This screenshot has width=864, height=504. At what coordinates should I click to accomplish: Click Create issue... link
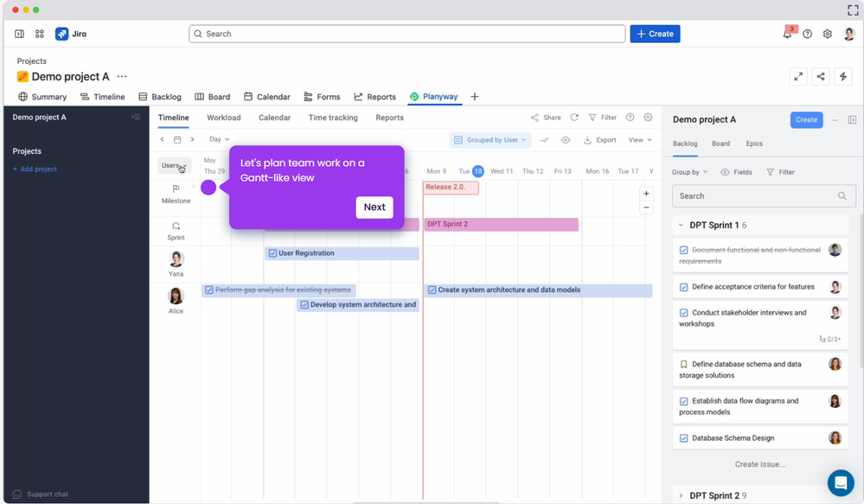tap(760, 464)
